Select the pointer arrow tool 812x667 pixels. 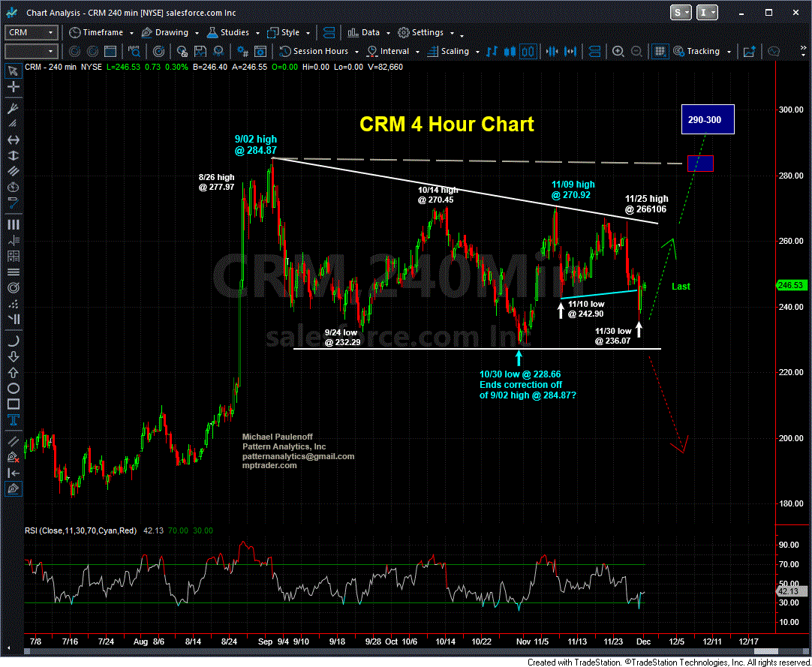pyautogui.click(x=14, y=71)
